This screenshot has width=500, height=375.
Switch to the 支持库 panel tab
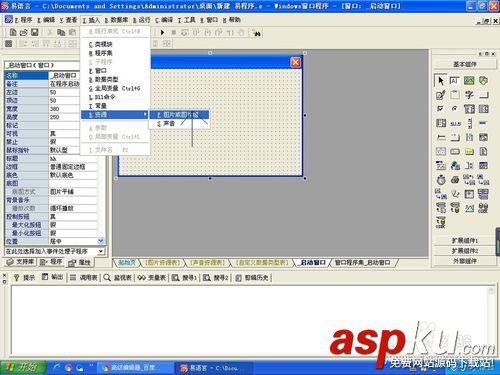tap(21, 262)
